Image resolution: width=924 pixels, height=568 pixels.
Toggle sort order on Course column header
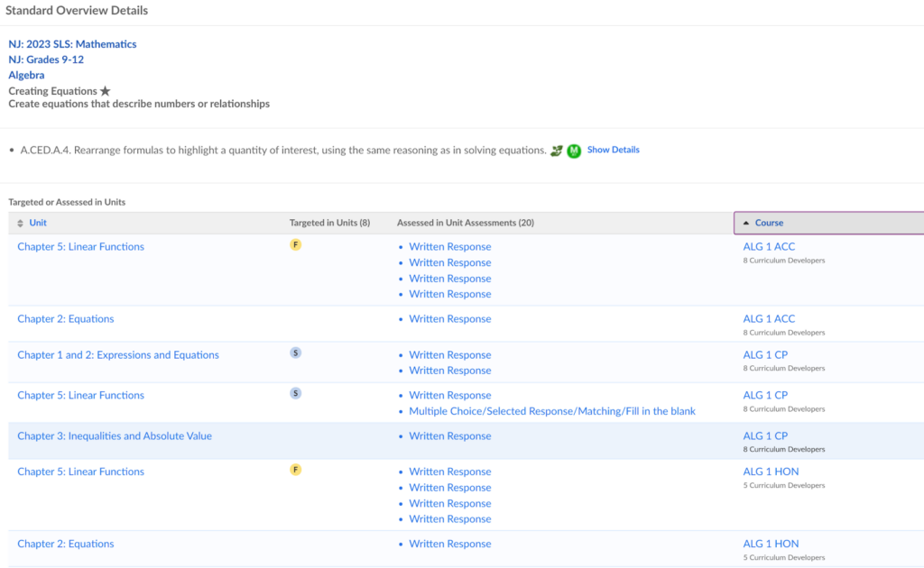tap(769, 223)
